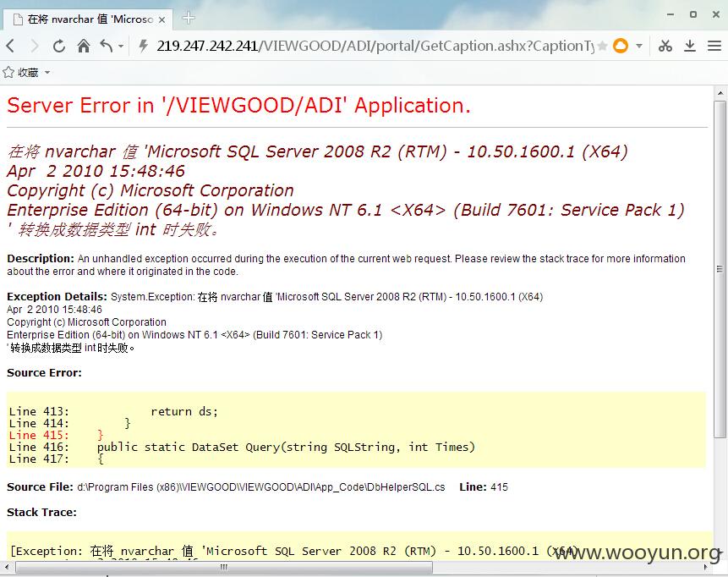This screenshot has width=728, height=577.
Task: Click the scroll left arrow
Action: (7, 567)
